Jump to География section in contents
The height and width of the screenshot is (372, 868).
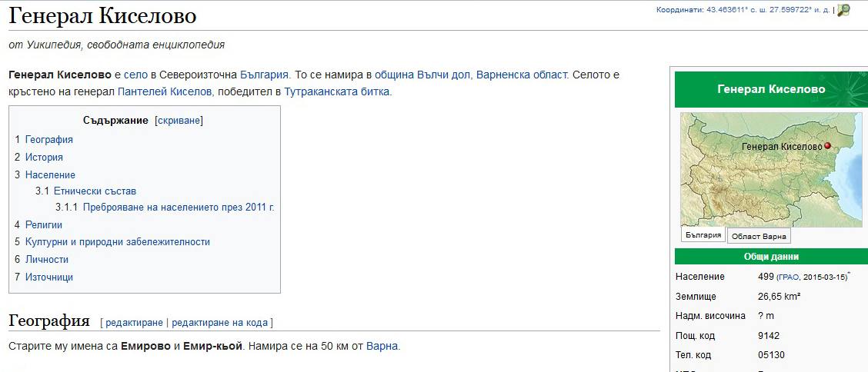tap(48, 140)
